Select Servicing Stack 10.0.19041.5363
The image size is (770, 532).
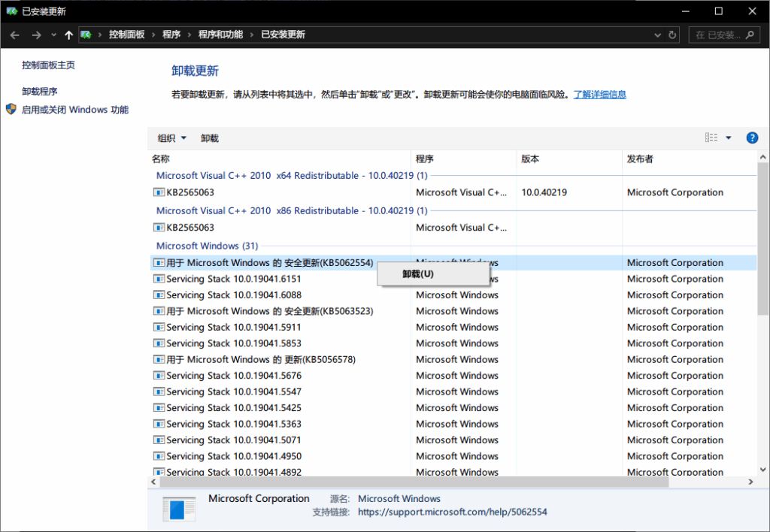click(x=453, y=424)
